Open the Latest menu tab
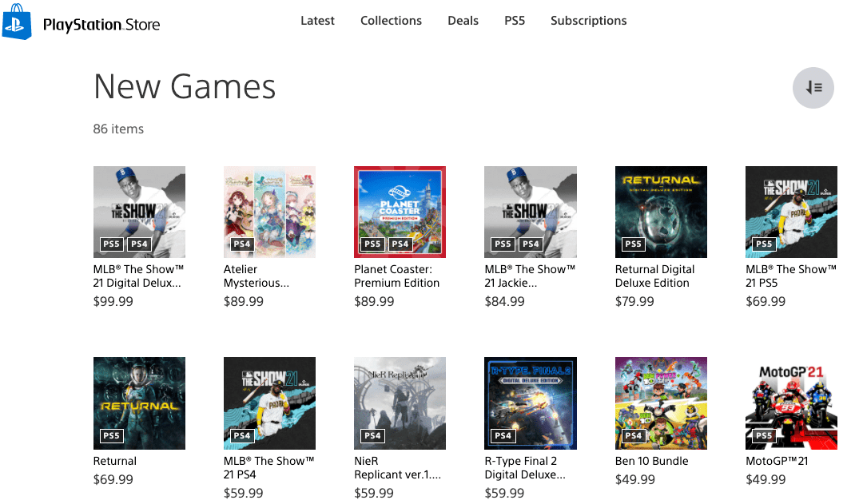 (x=317, y=21)
